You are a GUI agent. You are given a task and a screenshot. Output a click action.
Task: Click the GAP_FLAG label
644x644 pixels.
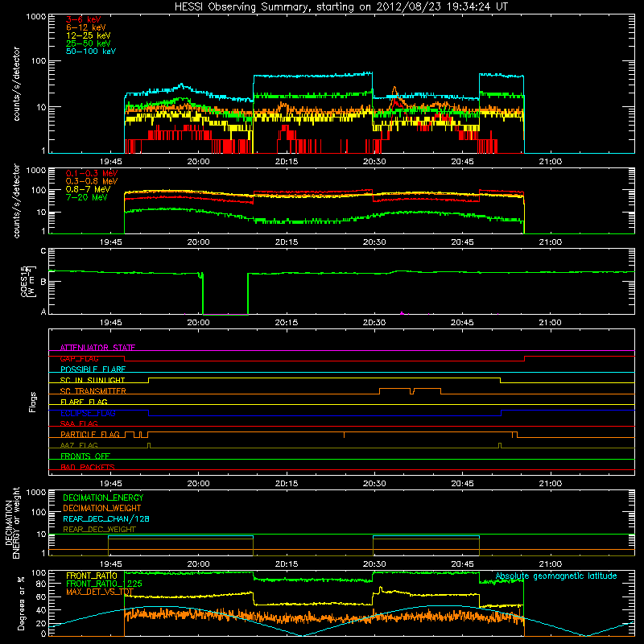click(79, 358)
